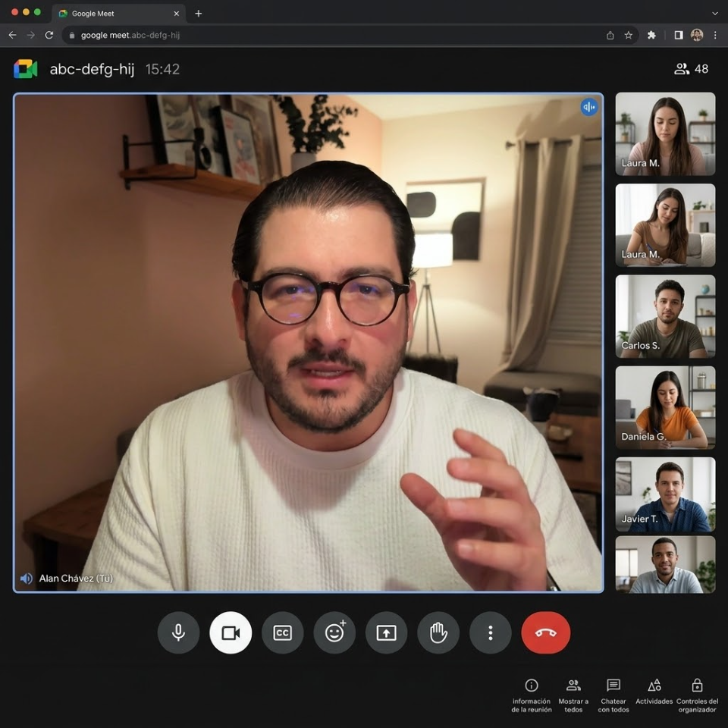Viewport: 728px width, 728px height.
Task: Open Chatear con todos
Action: click(x=613, y=695)
